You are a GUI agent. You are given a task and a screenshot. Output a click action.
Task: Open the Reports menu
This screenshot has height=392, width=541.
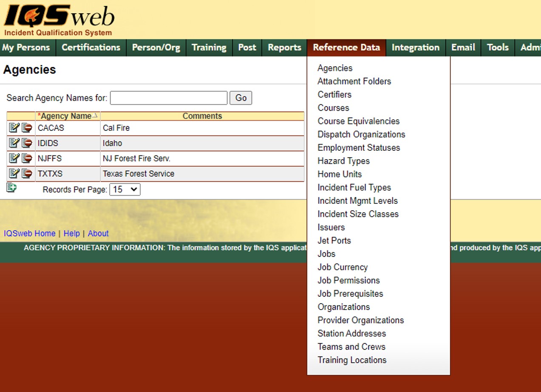point(284,48)
